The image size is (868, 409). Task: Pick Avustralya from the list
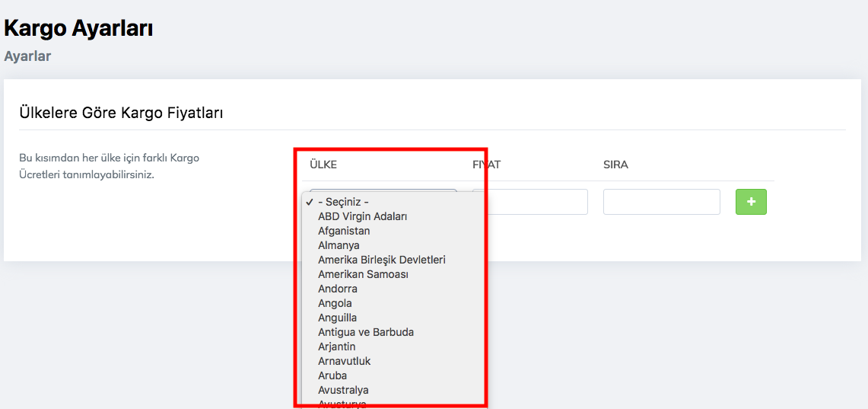[x=343, y=390]
